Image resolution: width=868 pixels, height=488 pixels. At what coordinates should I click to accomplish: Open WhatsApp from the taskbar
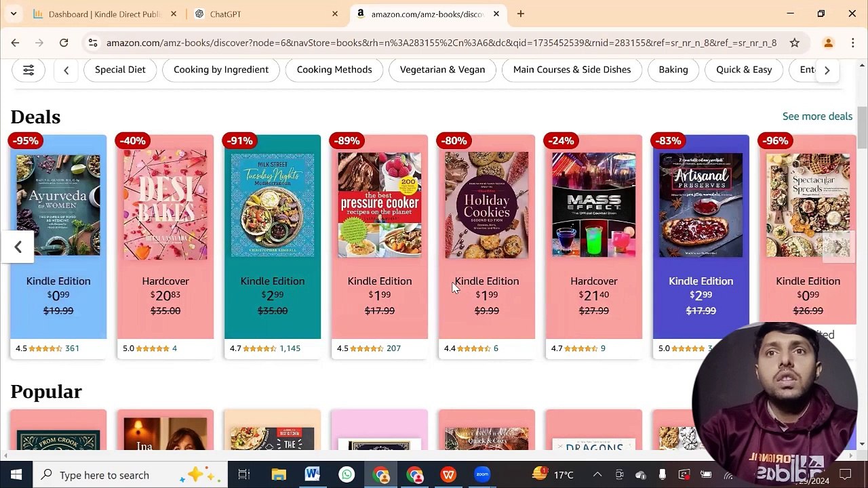(x=347, y=474)
